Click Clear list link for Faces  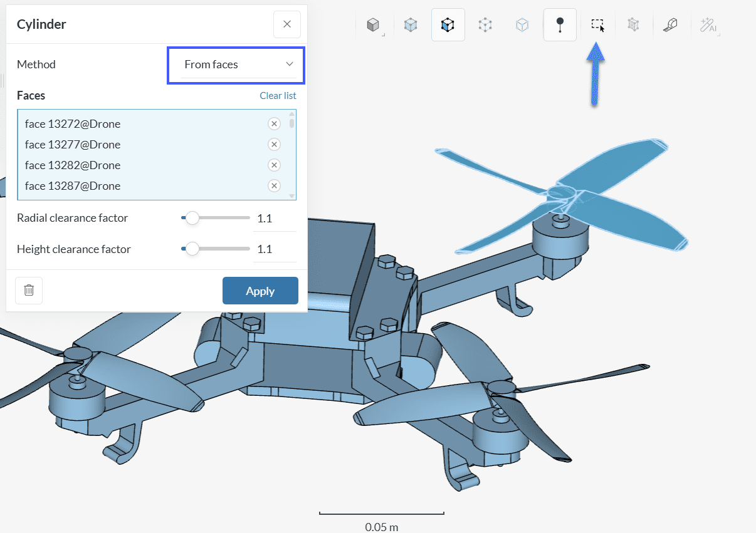tap(278, 96)
